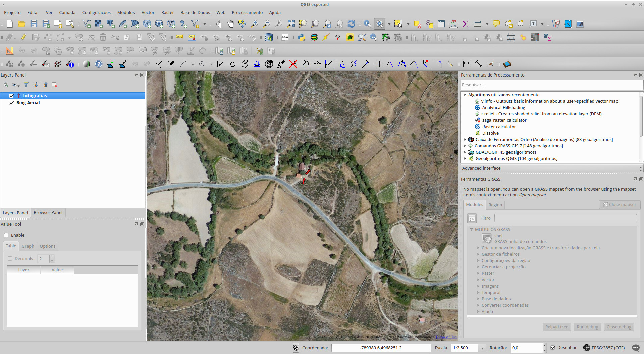Zoom to native 1:1 resolution
Viewport: 644px width, 354px height.
tap(279, 24)
